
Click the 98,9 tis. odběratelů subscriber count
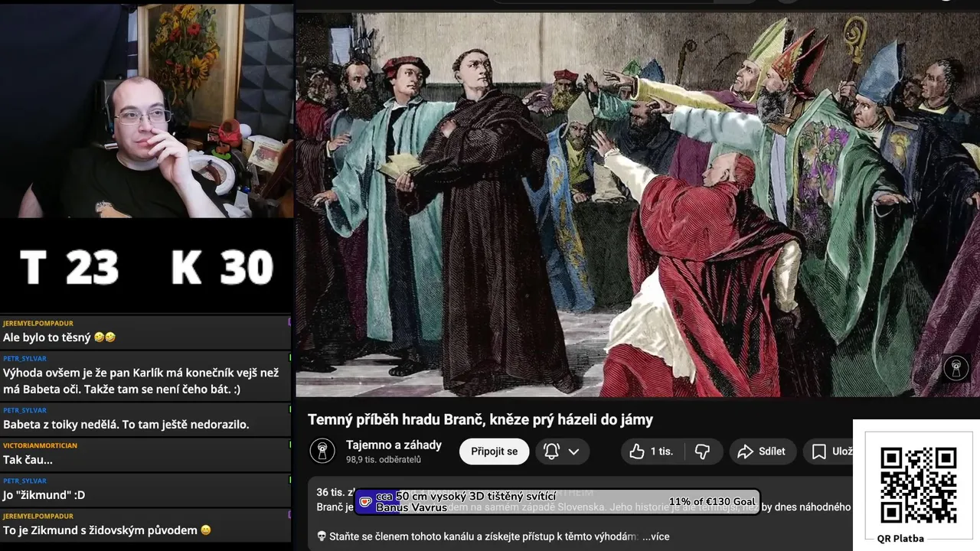coord(384,460)
